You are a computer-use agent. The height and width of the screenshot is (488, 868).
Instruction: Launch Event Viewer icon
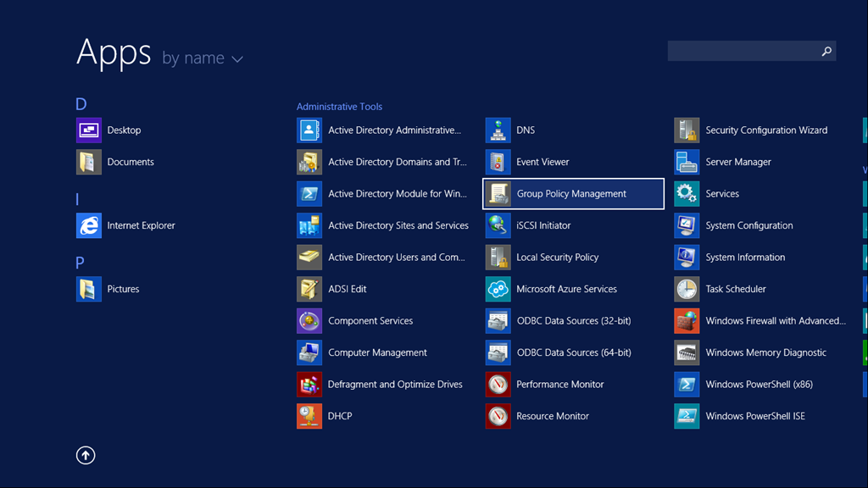(498, 162)
